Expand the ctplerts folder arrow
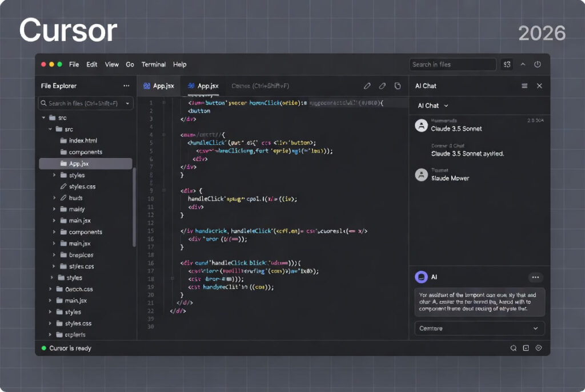 [50, 334]
